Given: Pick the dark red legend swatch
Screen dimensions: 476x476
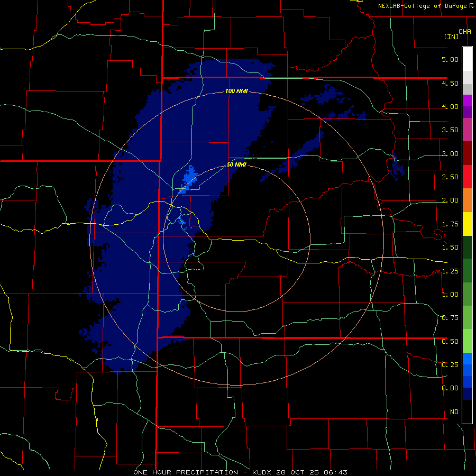Looking at the screenshot, I should pyautogui.click(x=467, y=153).
